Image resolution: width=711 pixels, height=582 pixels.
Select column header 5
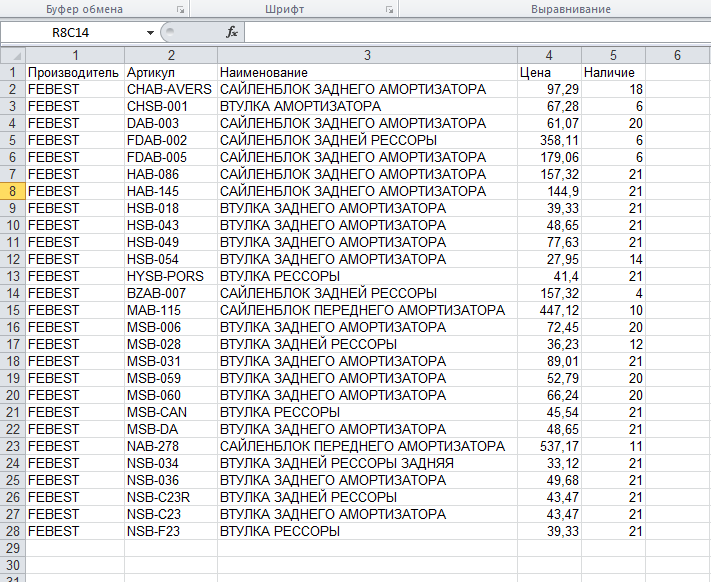pyautogui.click(x=613, y=55)
